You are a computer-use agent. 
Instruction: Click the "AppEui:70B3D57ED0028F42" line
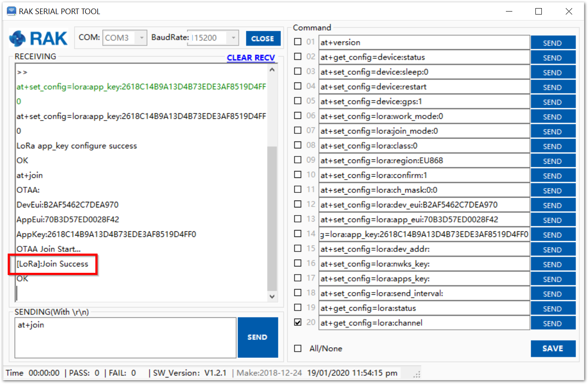(x=68, y=219)
